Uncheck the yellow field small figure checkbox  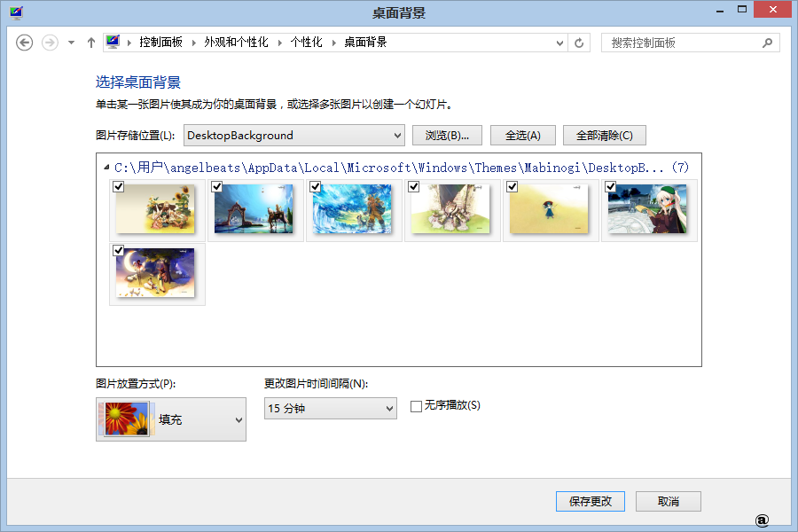tap(512, 186)
